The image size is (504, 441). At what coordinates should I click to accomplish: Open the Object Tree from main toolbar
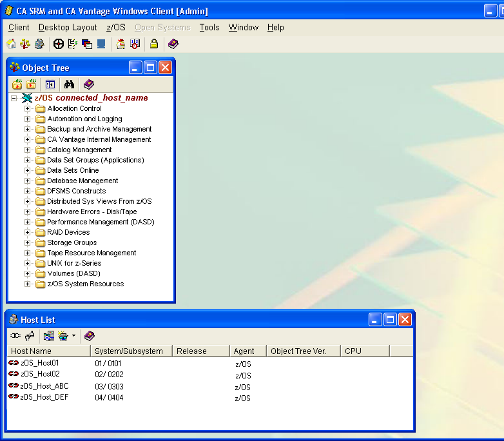(x=25, y=44)
